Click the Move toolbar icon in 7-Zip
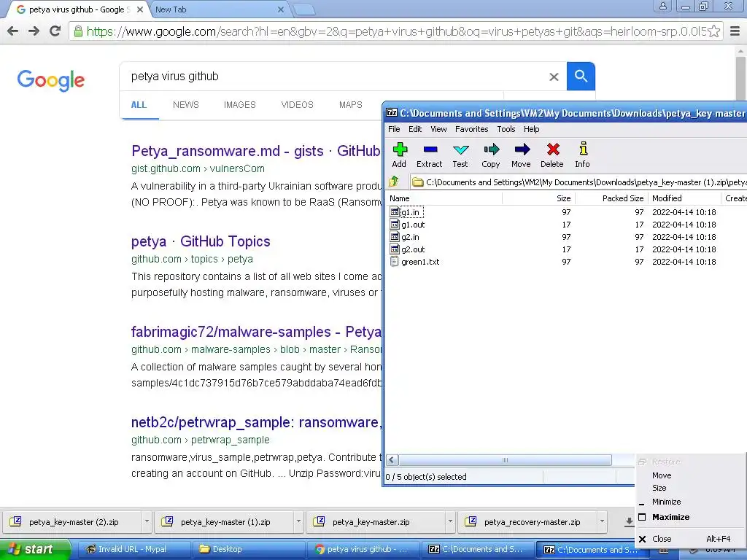The image size is (747, 560). coord(521,155)
